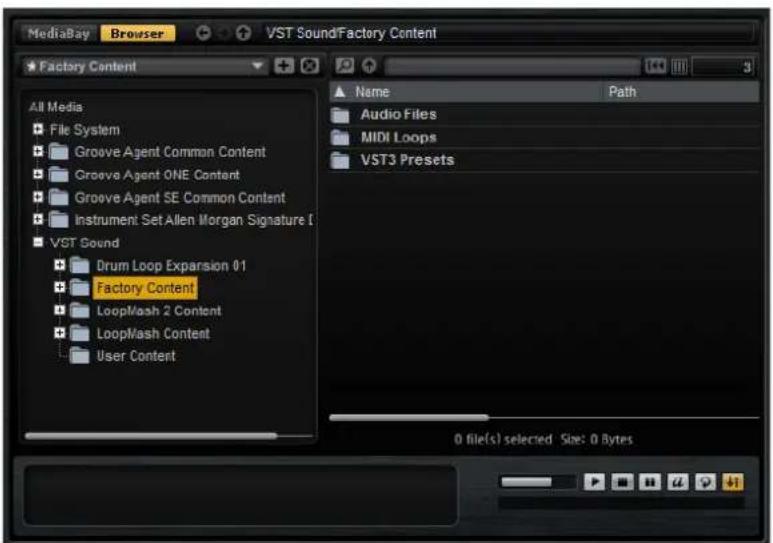Go back with the left arrow icon
The height and width of the screenshot is (543, 773).
coord(203,33)
